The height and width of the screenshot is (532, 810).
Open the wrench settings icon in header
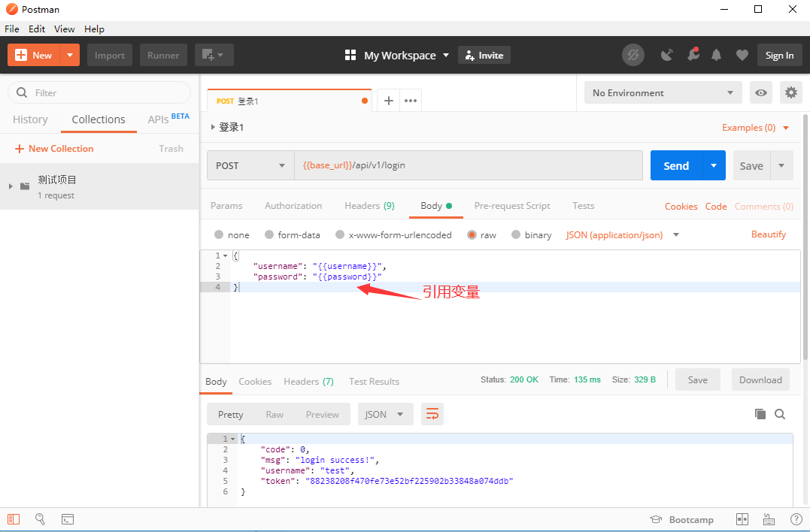click(x=693, y=55)
